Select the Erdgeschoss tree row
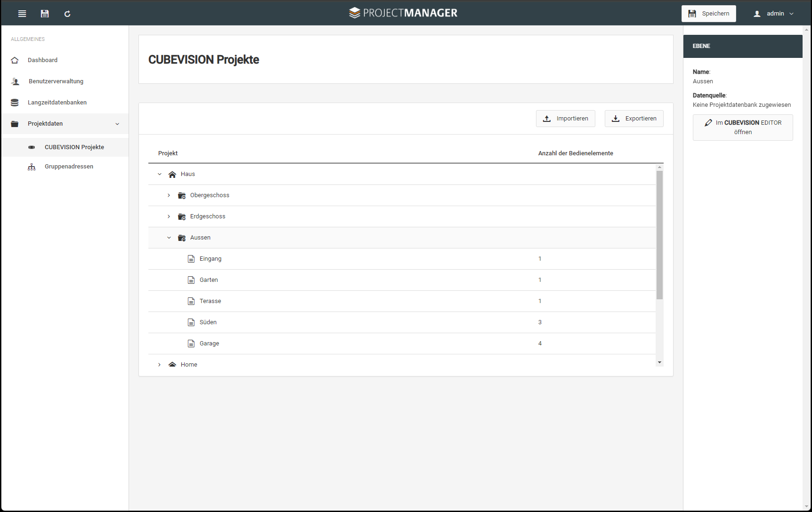This screenshot has height=512, width=812. tap(402, 216)
